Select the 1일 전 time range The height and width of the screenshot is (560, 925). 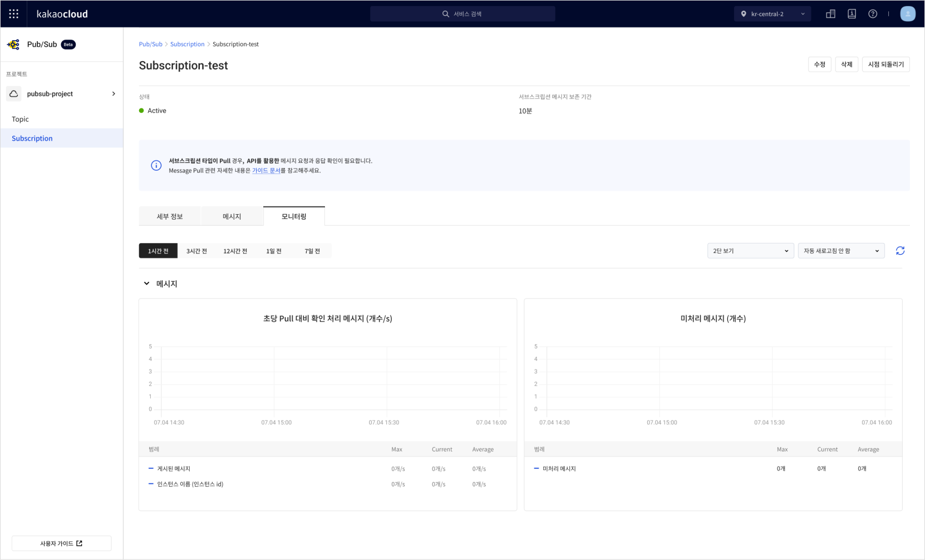[x=274, y=251]
